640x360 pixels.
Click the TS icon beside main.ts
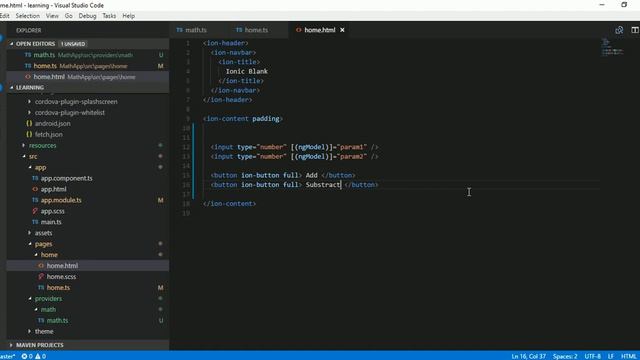tap(35, 222)
